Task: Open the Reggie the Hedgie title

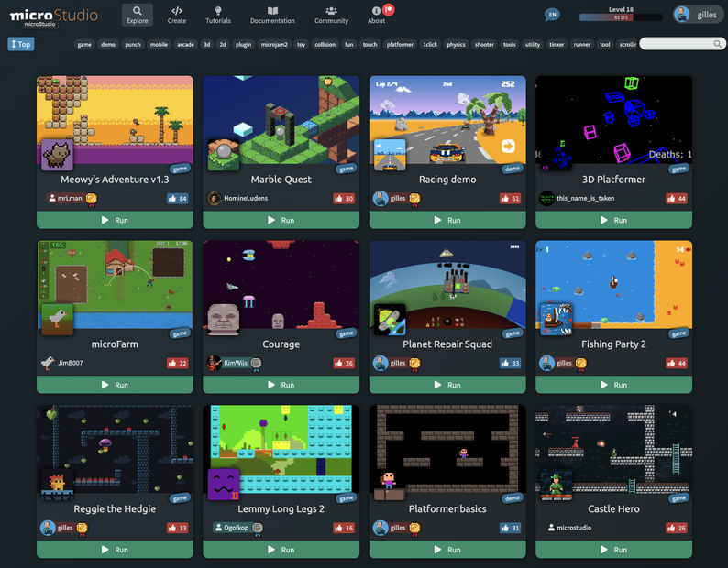Action: (x=115, y=509)
